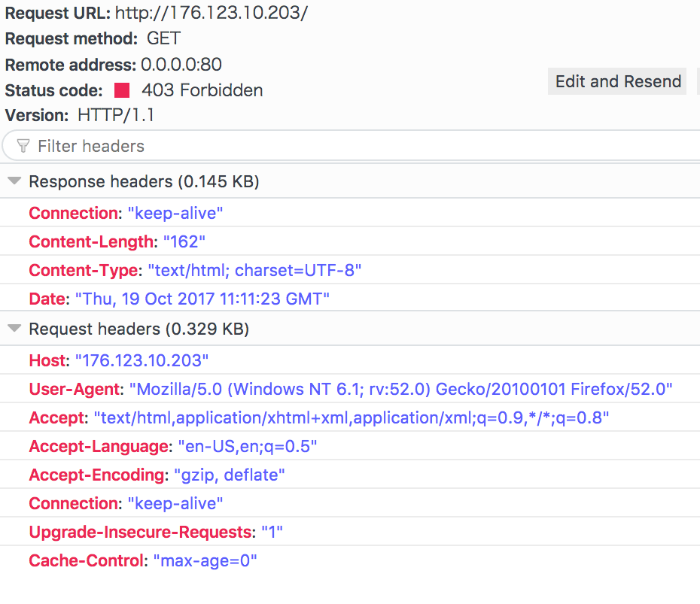
Task: Click the Host "176.123.10.203" header row
Action: [350, 360]
